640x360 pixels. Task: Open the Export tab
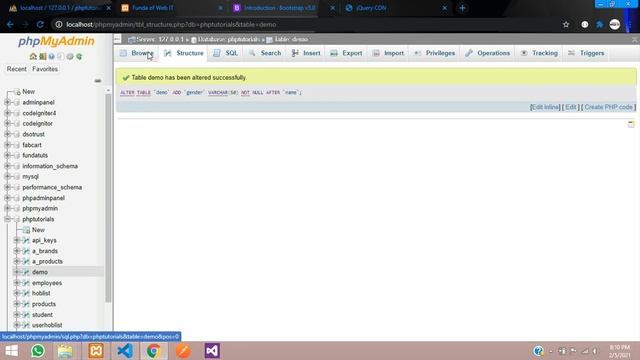(x=346, y=53)
